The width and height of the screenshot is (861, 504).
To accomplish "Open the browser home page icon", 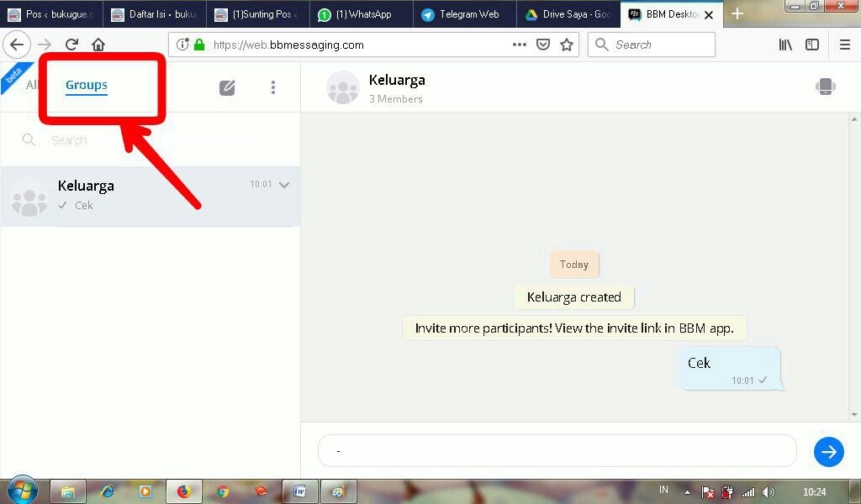I will (98, 45).
